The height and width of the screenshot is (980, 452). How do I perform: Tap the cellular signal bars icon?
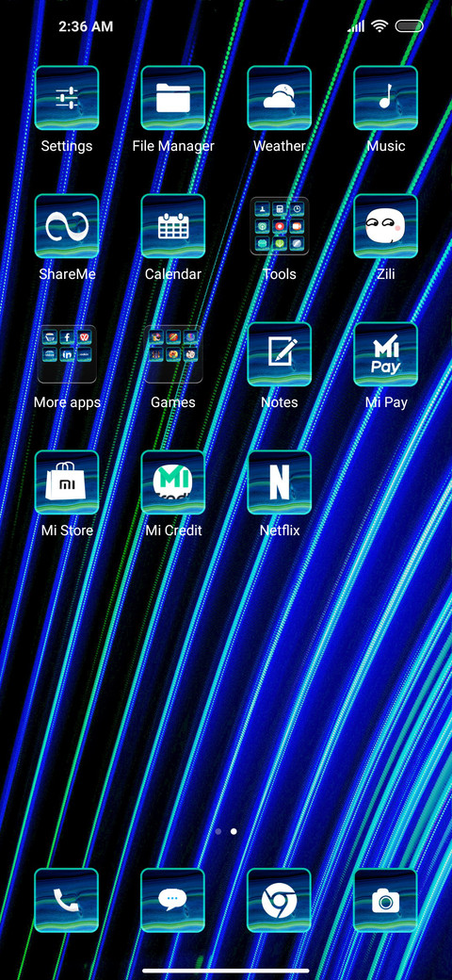[x=357, y=26]
